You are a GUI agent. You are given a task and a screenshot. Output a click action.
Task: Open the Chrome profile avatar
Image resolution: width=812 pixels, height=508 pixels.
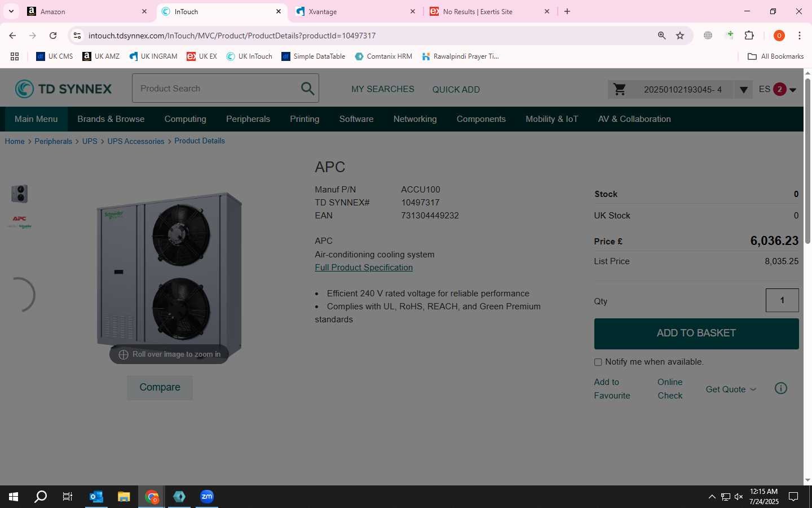[779, 36]
